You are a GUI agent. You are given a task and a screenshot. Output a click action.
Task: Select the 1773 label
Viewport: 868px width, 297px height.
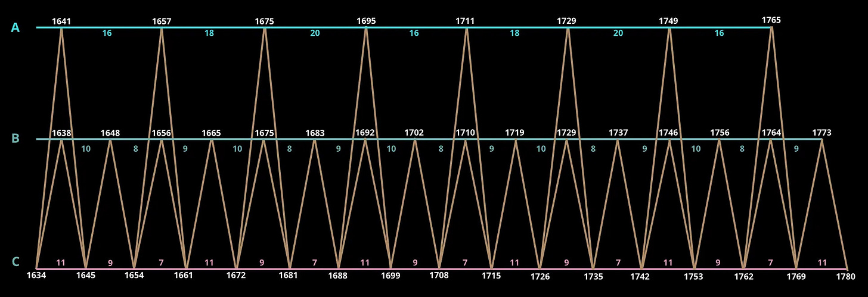pos(821,133)
